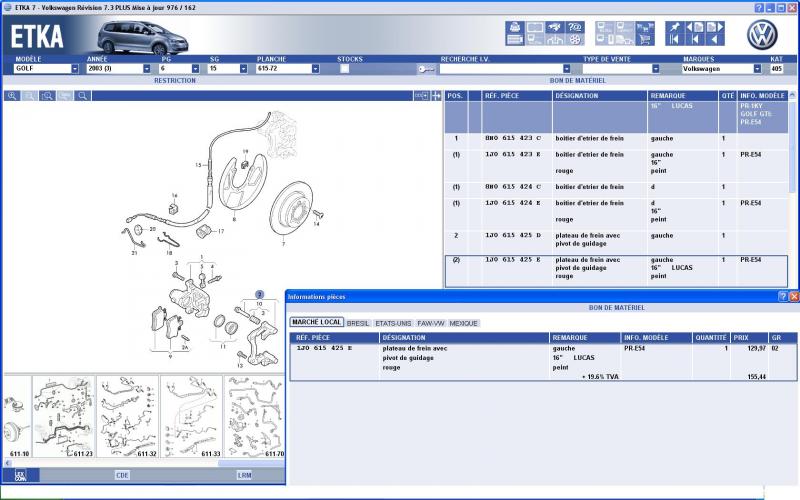The width and height of the screenshot is (800, 500).
Task: Switch to the Mexique tab
Action: coord(463,323)
